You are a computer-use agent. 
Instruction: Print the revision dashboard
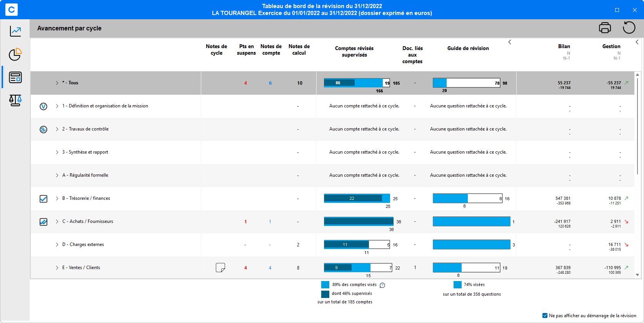pos(605,28)
